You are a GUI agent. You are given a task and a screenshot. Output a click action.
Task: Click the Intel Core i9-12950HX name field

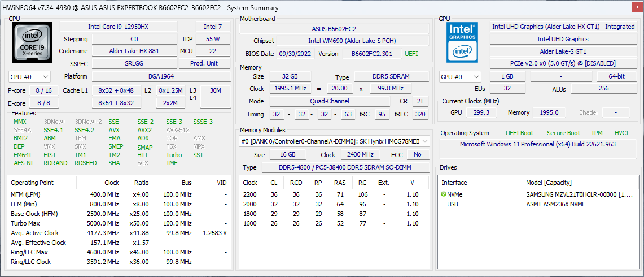coord(119,27)
